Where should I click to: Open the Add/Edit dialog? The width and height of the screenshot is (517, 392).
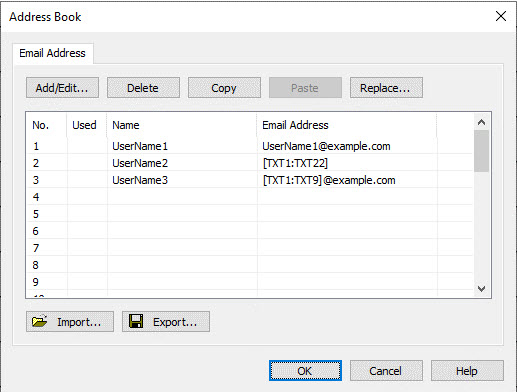click(62, 88)
